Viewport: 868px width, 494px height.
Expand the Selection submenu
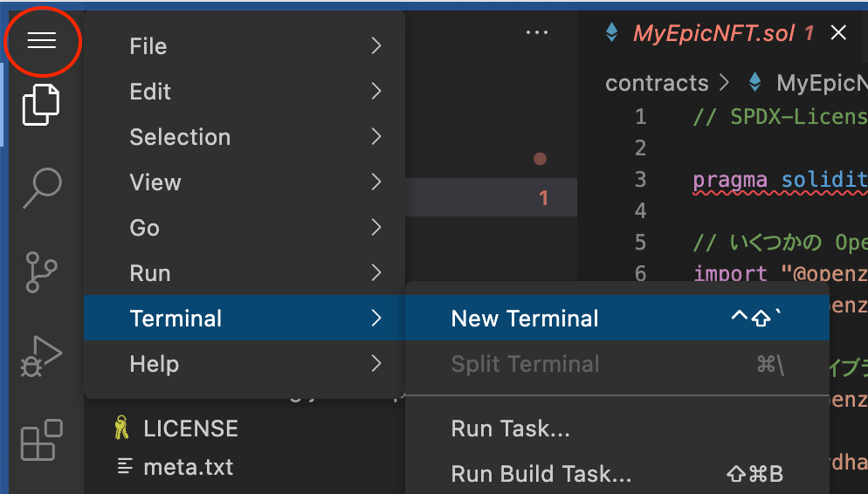tap(245, 137)
